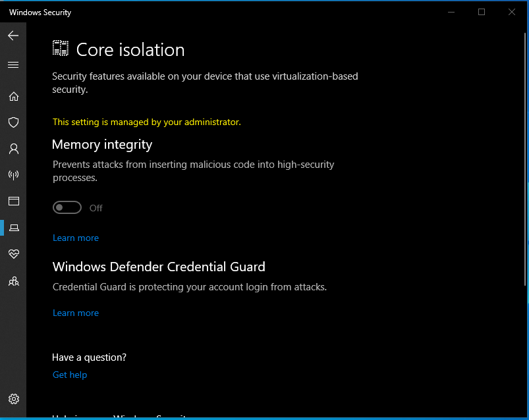Click Learn more under Memory integrity
The height and width of the screenshot is (420, 529).
(76, 238)
